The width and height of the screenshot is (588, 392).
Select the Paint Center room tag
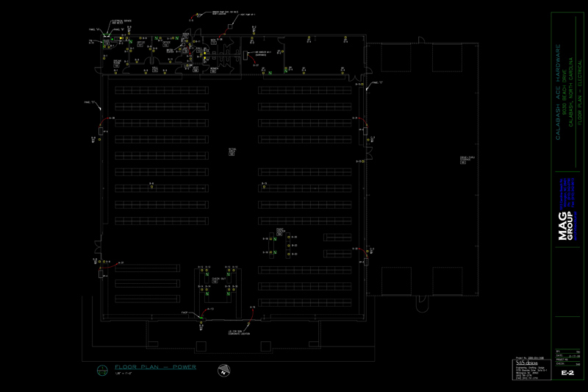[x=280, y=231]
